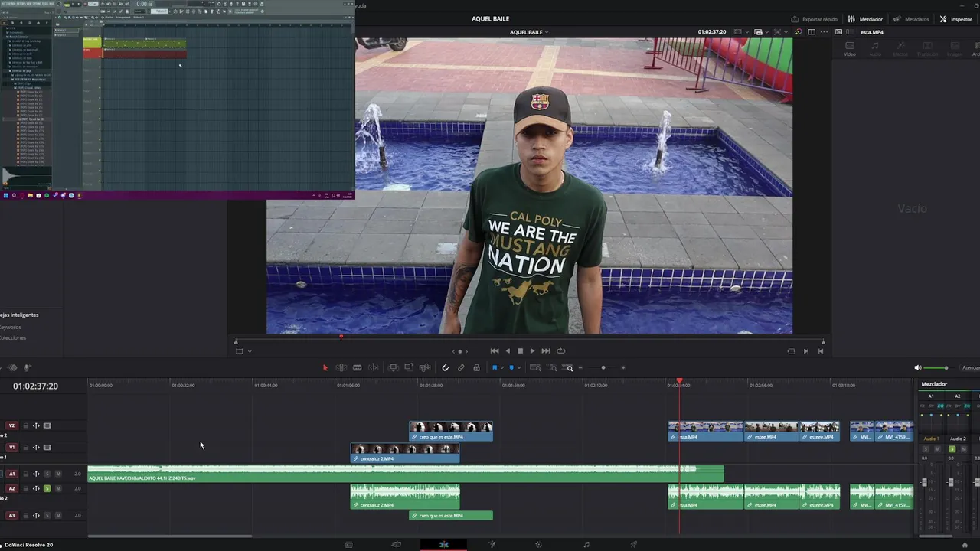This screenshot has width=980, height=551.
Task: Add a blue marker on timeline
Action: 511,368
